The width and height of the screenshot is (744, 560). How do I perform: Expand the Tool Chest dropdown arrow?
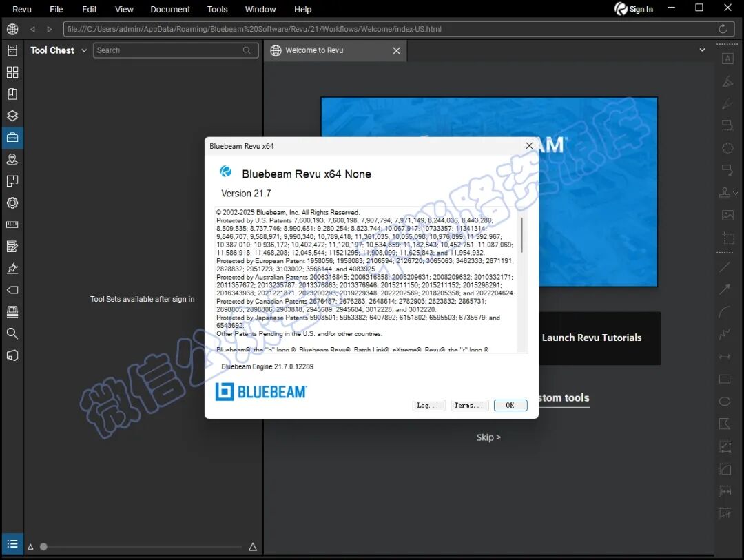(84, 50)
